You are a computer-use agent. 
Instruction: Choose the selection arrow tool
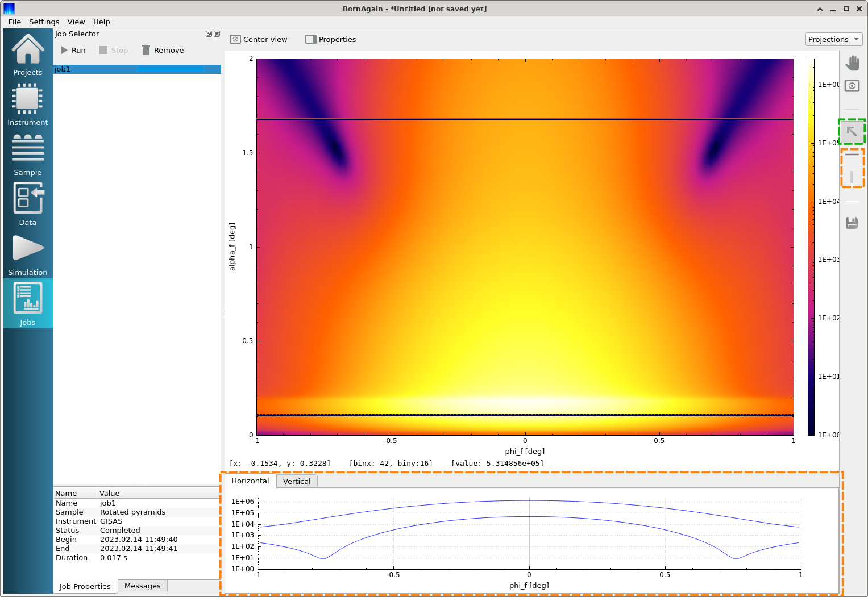[x=852, y=132]
